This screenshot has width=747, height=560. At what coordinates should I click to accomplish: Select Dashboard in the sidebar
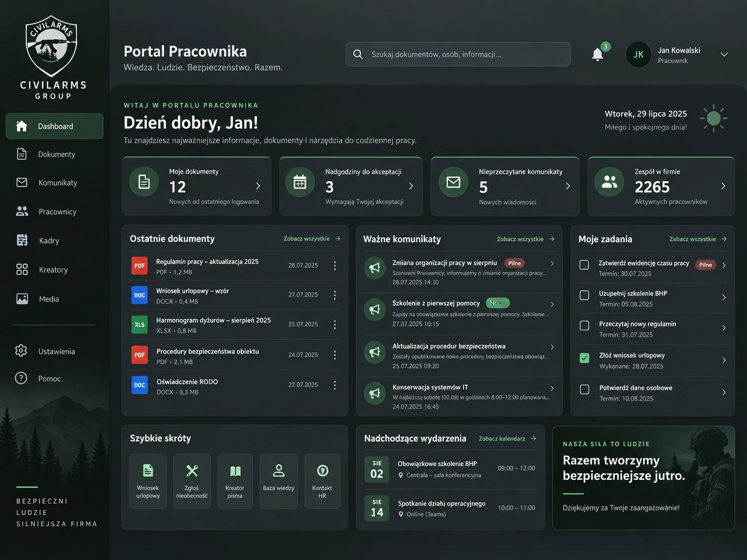click(x=54, y=126)
